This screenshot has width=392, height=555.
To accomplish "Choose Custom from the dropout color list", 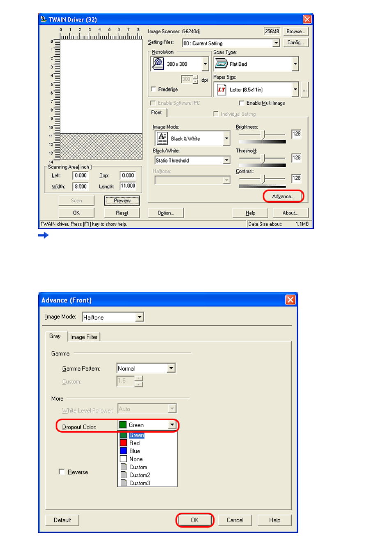I will pyautogui.click(x=147, y=467).
